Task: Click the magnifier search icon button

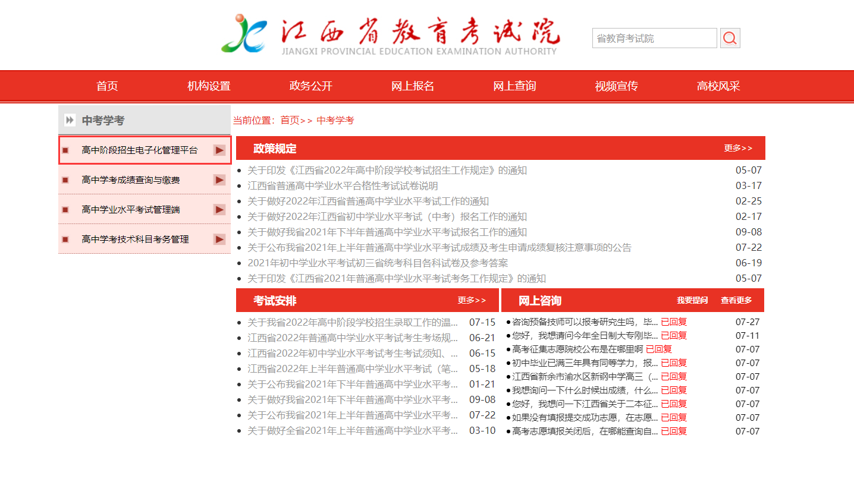Action: 730,39
